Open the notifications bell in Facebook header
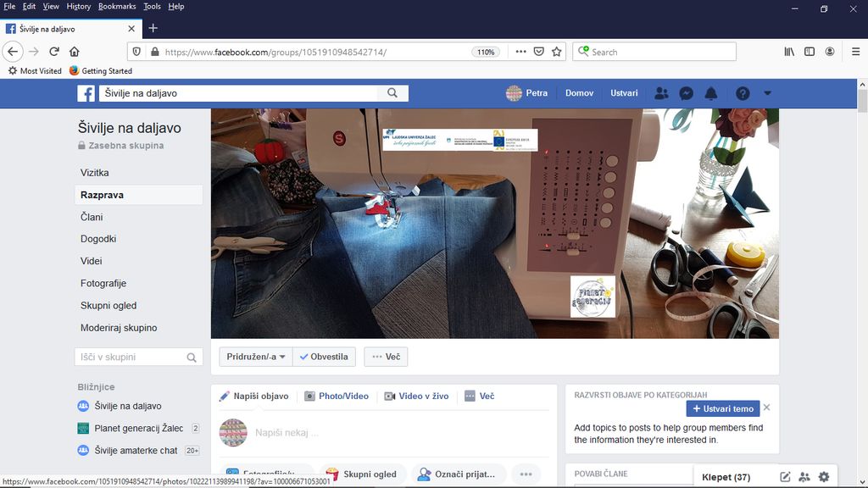 coord(711,93)
